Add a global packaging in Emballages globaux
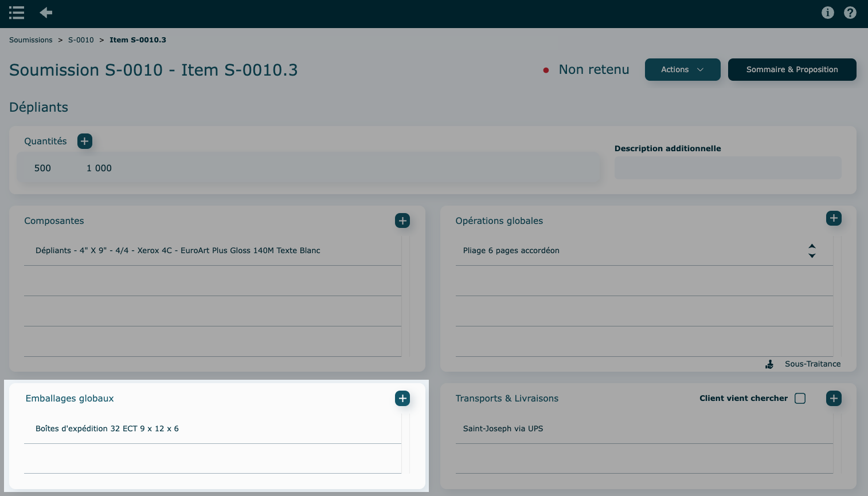Screen dimensions: 868x496 (x=402, y=398)
